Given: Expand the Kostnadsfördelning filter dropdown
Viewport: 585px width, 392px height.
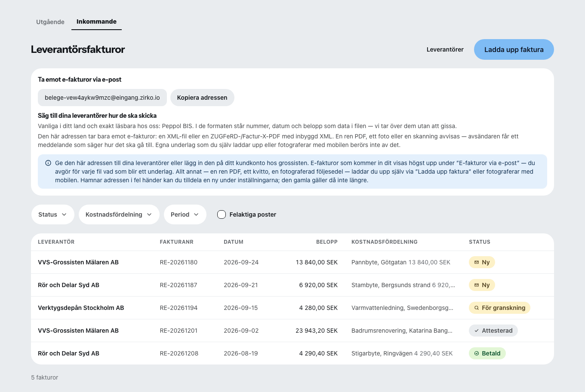Looking at the screenshot, I should 119,214.
